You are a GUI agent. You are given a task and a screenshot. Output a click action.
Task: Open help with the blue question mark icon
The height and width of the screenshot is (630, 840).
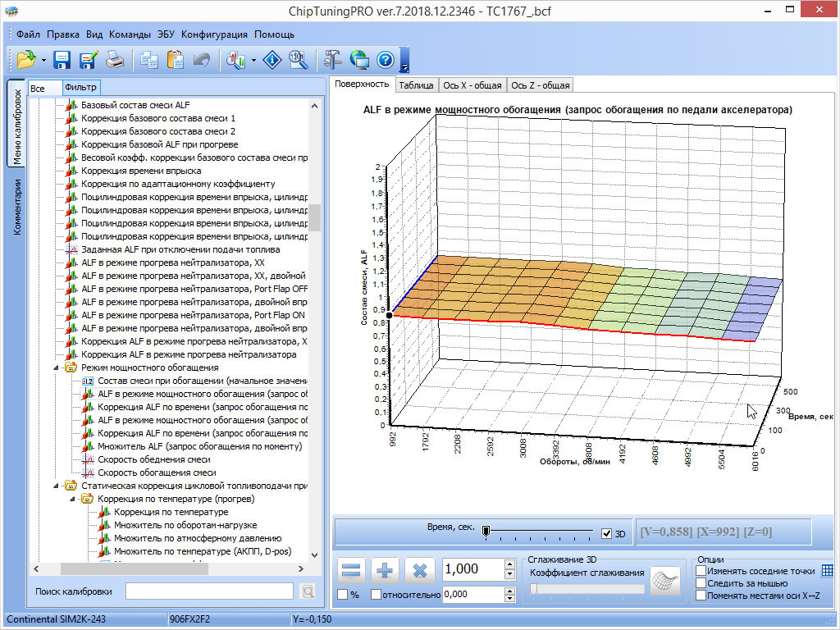386,59
